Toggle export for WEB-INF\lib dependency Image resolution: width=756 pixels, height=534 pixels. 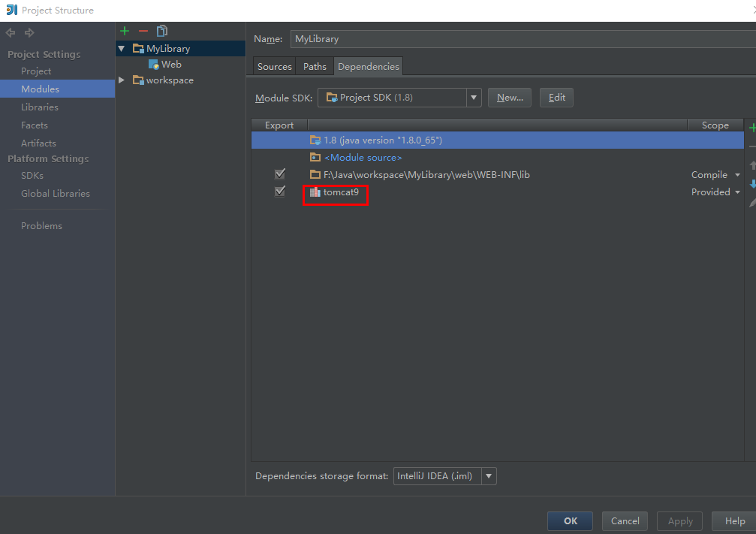tap(279, 174)
